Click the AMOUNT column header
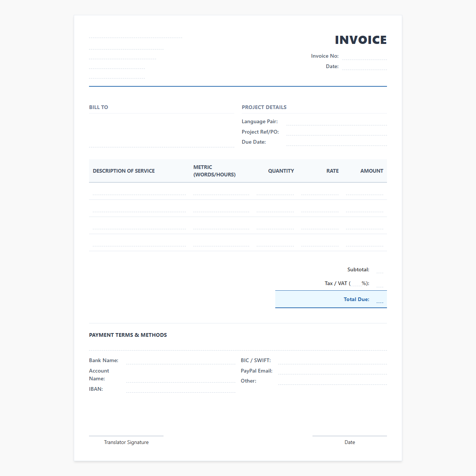 [372, 171]
